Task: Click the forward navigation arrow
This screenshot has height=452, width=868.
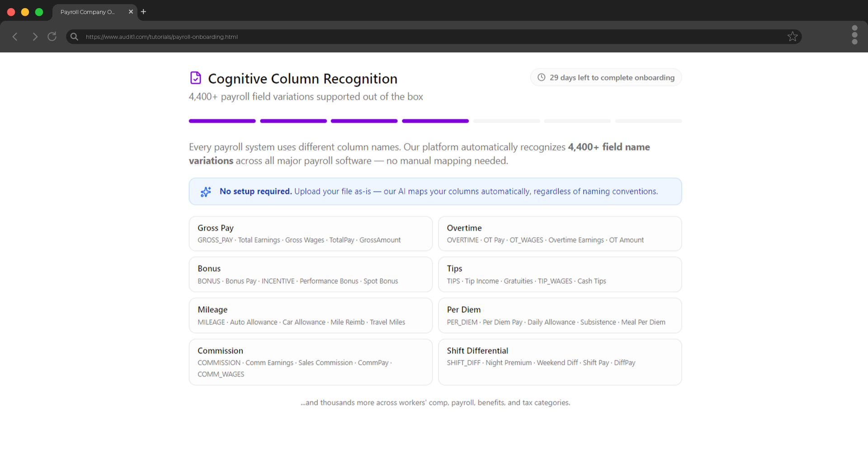Action: click(x=35, y=37)
